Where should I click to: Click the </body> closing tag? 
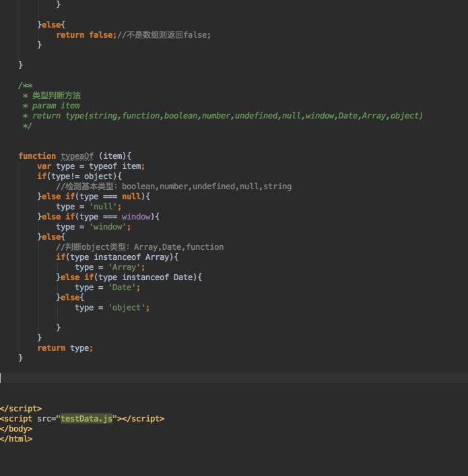click(x=16, y=429)
